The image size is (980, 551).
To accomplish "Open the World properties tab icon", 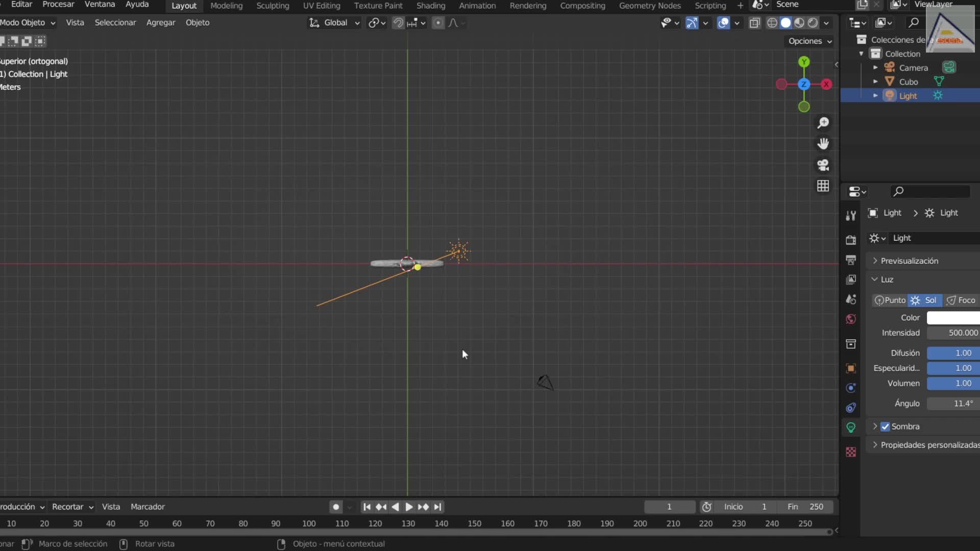I will [850, 319].
